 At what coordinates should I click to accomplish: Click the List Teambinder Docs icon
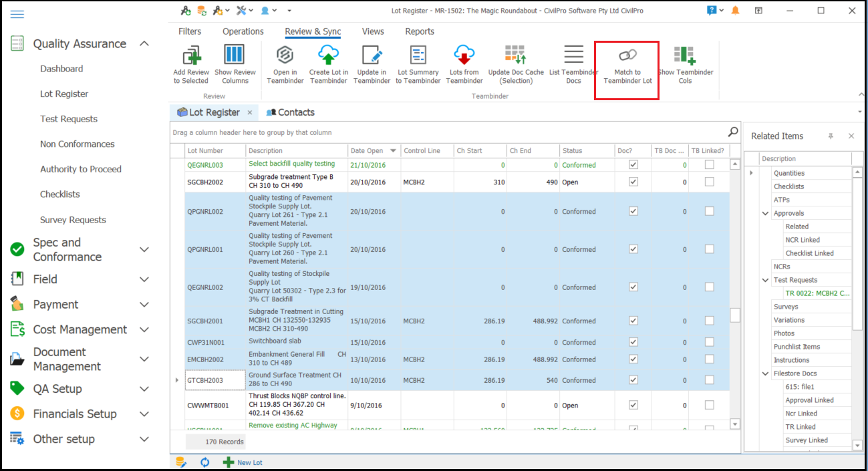[x=574, y=54]
